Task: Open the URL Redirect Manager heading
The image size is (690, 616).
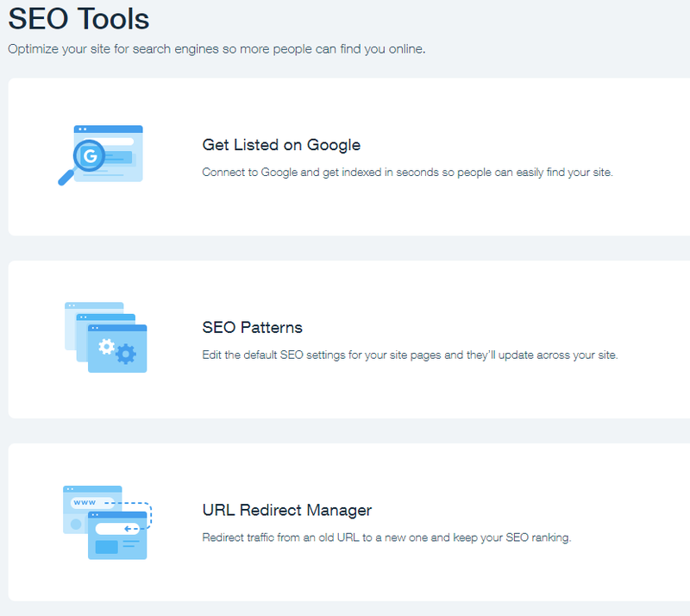Action: (x=287, y=510)
